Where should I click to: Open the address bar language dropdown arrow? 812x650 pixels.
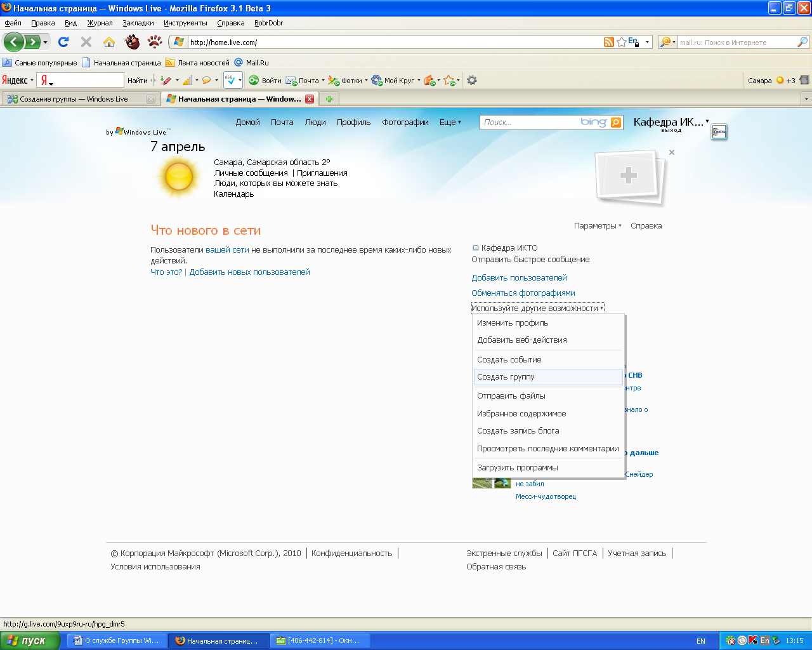point(648,43)
